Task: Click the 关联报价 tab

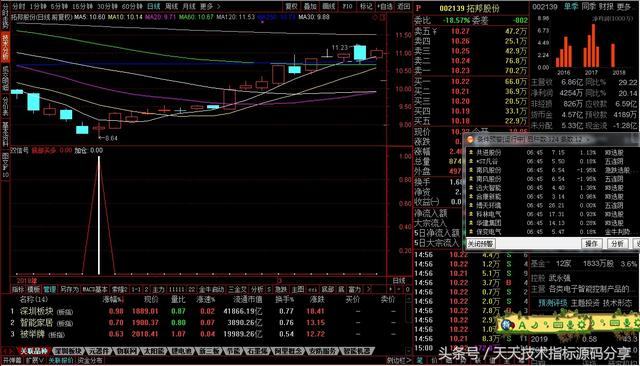Action: click(x=61, y=361)
